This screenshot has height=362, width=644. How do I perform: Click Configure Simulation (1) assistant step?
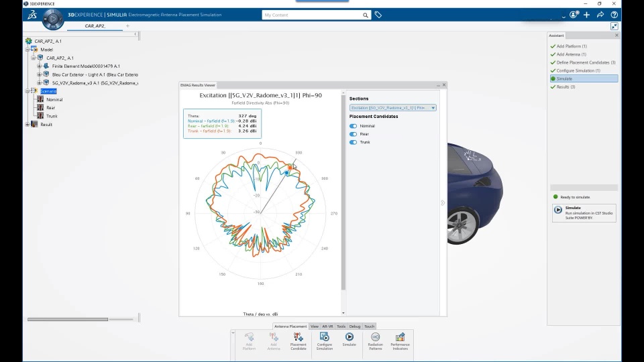pos(578,70)
